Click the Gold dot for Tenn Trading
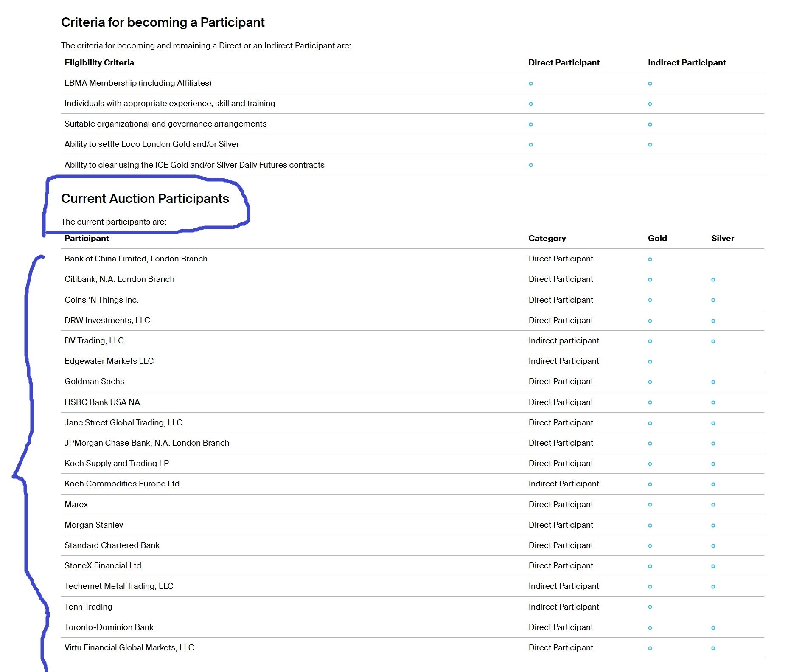Screen dimensions: 805x672 [650, 607]
